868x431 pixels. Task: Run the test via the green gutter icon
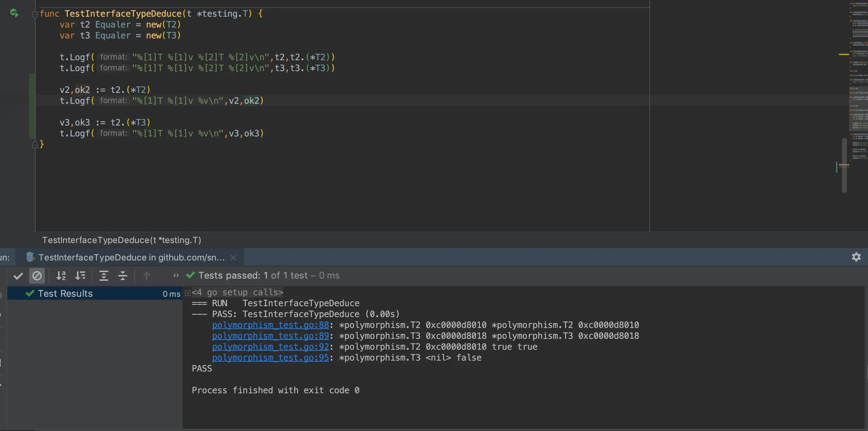coord(15,13)
